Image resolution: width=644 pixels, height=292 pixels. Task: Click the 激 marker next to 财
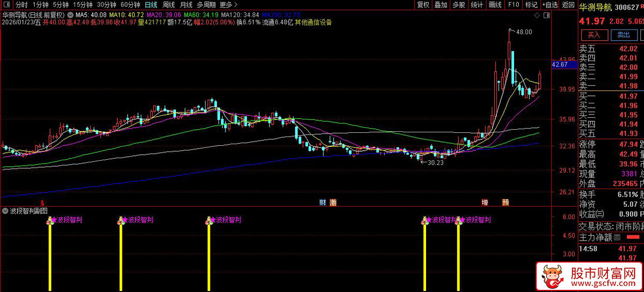333,203
